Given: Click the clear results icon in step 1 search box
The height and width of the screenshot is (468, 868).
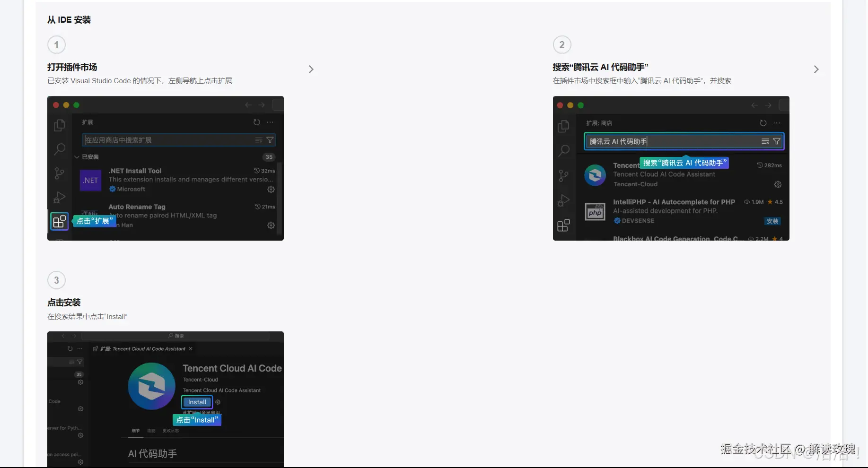Looking at the screenshot, I should 259,140.
